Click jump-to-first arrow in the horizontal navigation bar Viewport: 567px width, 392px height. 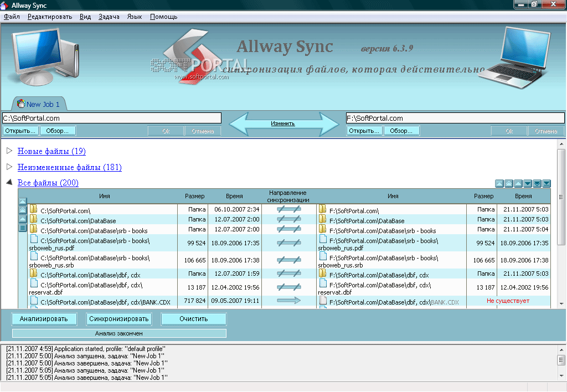499,184
